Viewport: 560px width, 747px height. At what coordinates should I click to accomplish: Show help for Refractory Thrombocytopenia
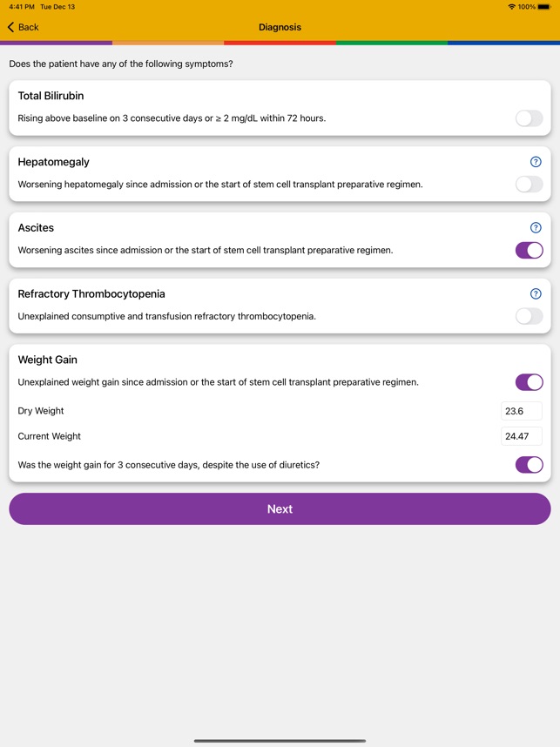[536, 294]
